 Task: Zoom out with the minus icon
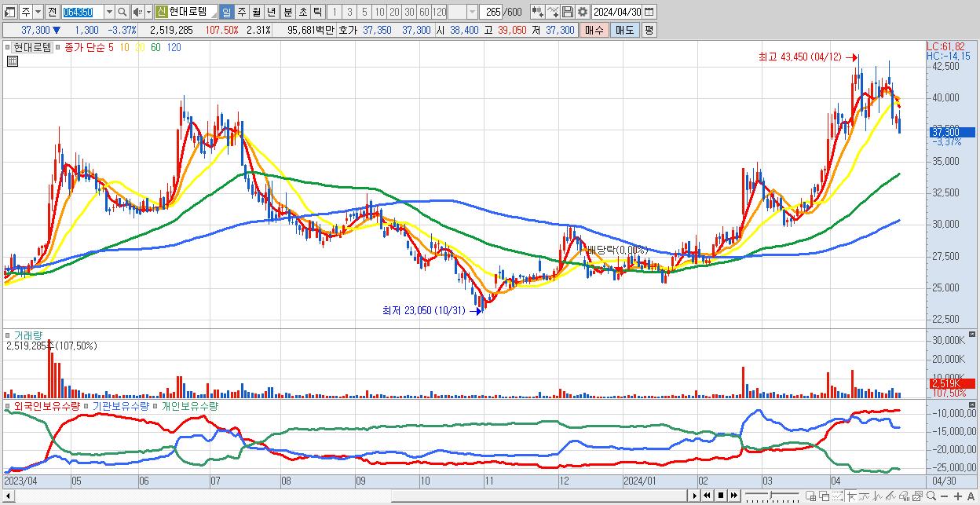click(945, 496)
